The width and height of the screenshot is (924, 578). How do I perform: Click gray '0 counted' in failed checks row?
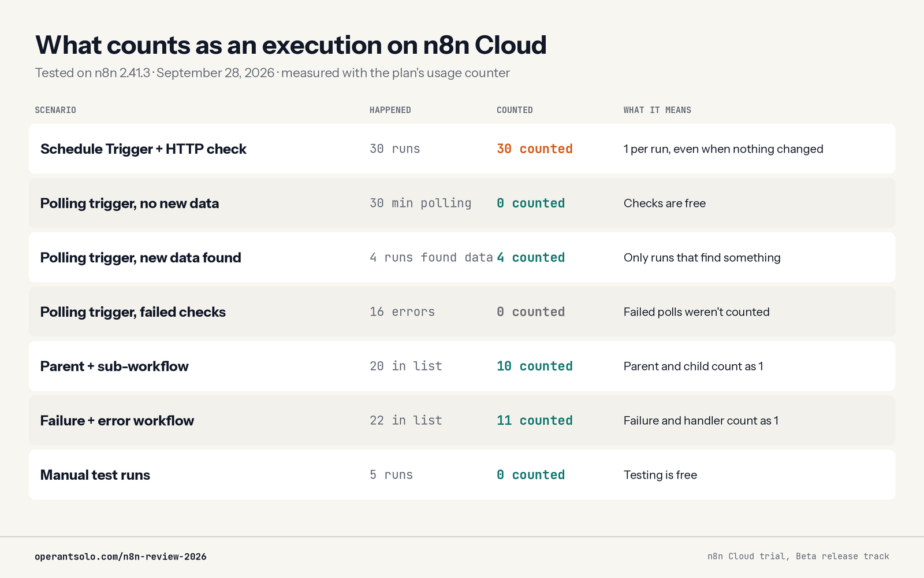click(531, 312)
